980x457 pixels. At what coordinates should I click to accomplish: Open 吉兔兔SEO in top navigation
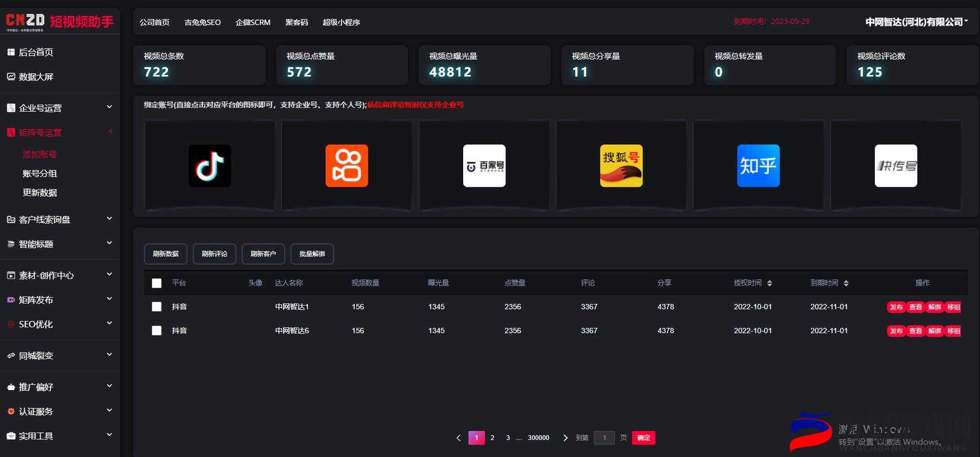pos(202,22)
